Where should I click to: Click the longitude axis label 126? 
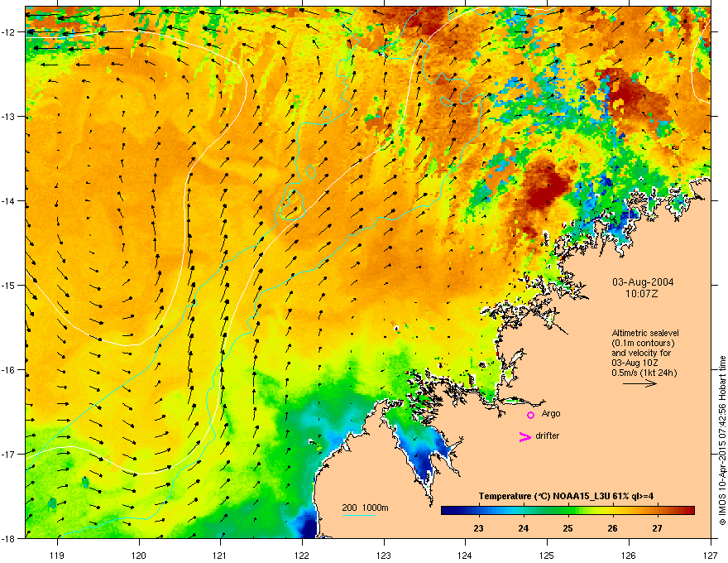click(629, 555)
